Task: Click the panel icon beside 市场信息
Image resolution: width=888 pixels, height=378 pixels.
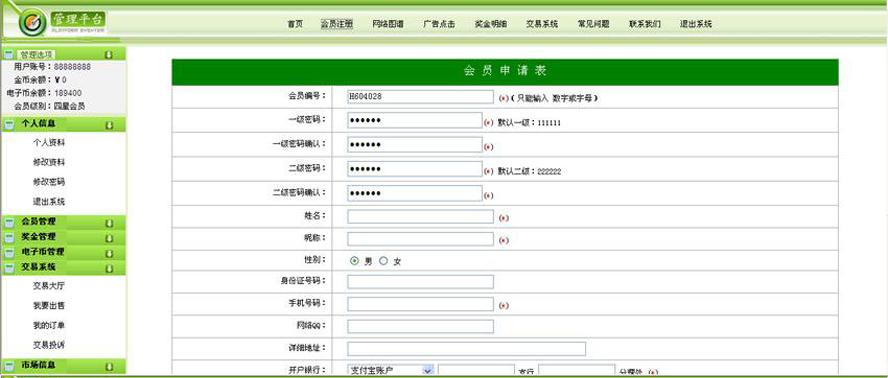Action: [x=8, y=366]
